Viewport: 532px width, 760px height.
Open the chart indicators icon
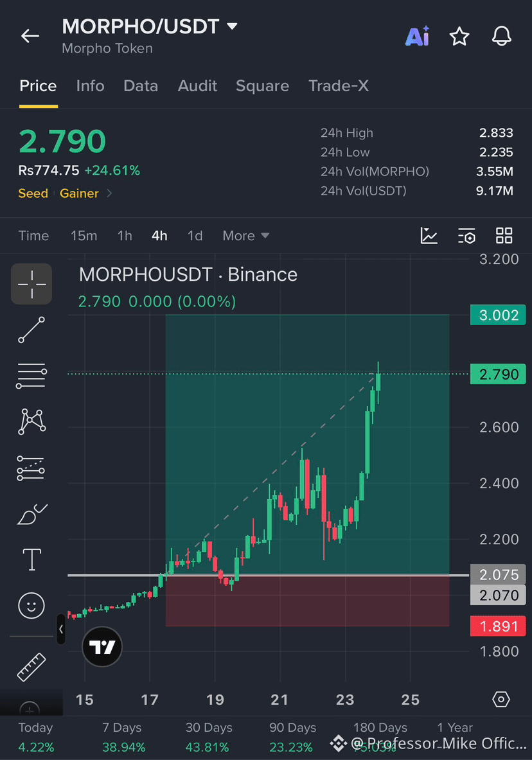[x=429, y=236]
